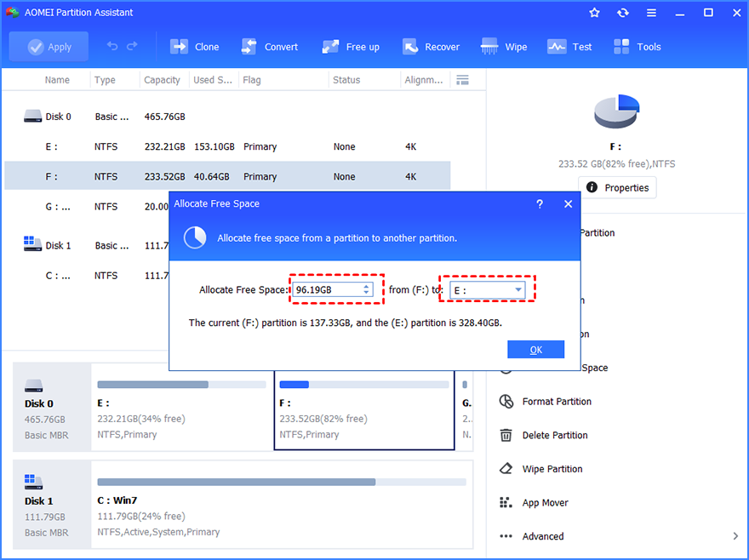Open the Wipe tool

[x=504, y=47]
